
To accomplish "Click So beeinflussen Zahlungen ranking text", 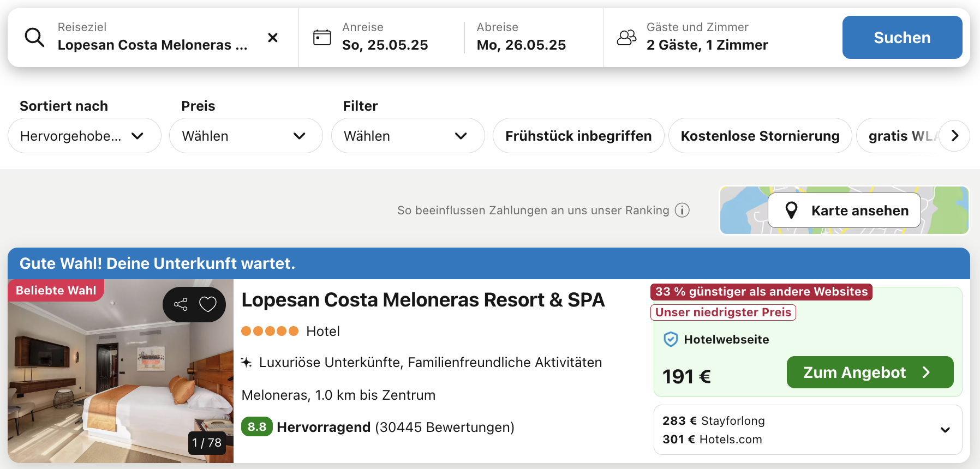I will (x=533, y=210).
